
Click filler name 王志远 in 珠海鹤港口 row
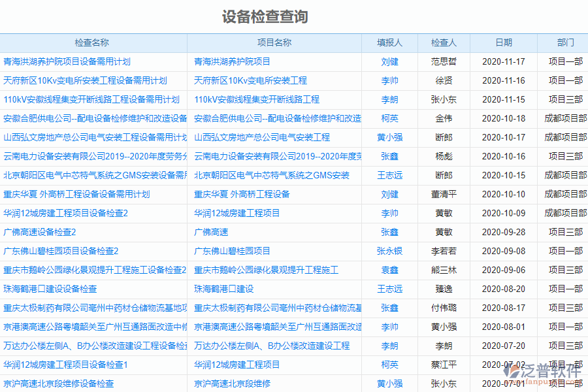[x=389, y=289]
